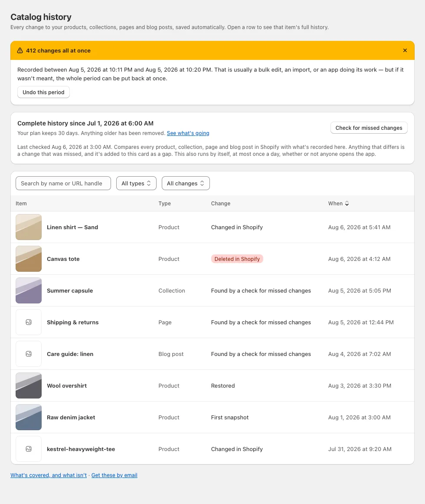Click the First snapshot change entry
425x504 pixels.
230,417
